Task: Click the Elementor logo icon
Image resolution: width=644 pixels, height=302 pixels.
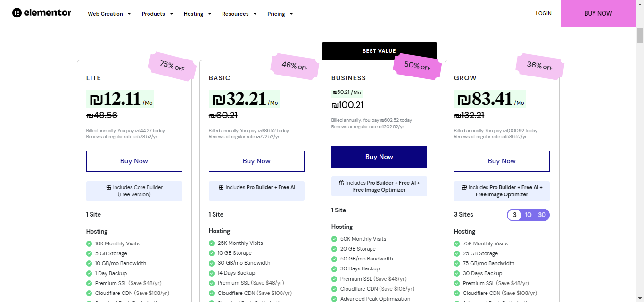Action: 17,13
